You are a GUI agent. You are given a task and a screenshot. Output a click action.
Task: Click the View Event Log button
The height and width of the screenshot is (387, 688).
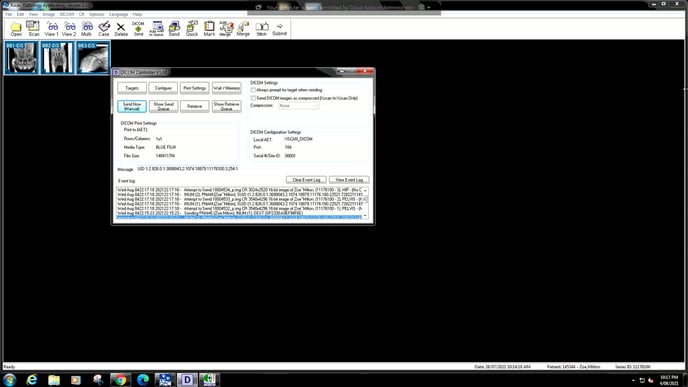click(349, 180)
